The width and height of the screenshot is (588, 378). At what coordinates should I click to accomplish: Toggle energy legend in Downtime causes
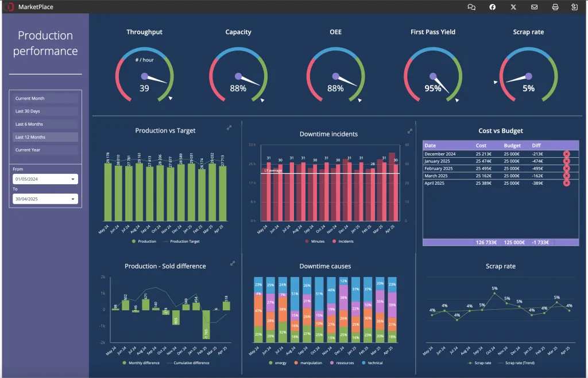[x=277, y=363]
